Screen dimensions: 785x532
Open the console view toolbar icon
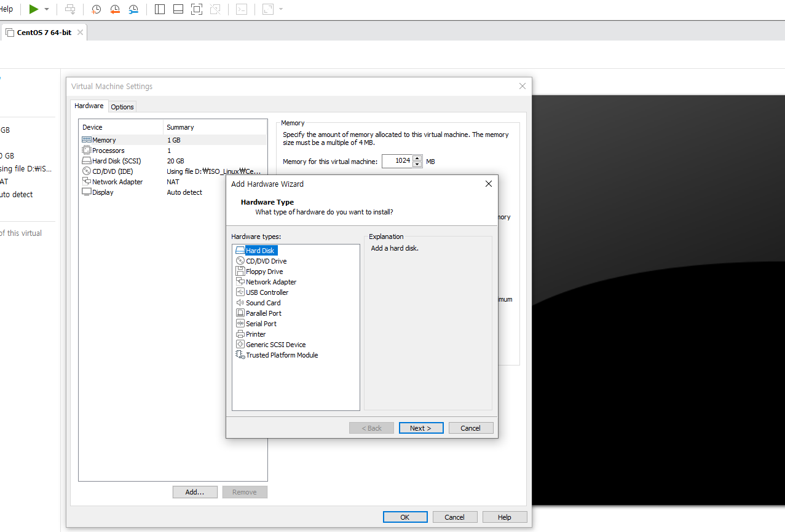(242, 9)
